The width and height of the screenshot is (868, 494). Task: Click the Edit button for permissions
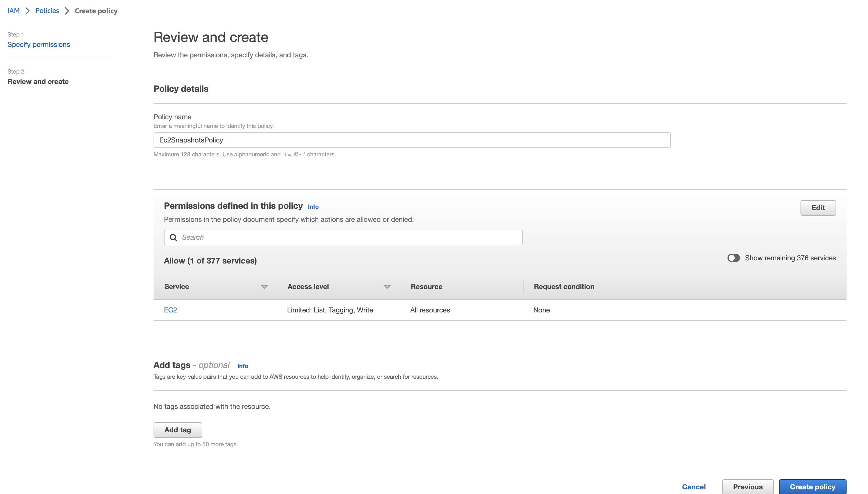pos(818,208)
